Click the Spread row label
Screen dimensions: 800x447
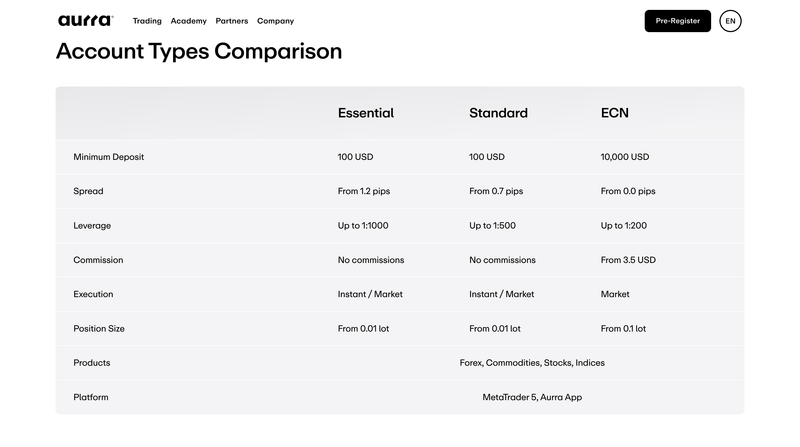[88, 191]
